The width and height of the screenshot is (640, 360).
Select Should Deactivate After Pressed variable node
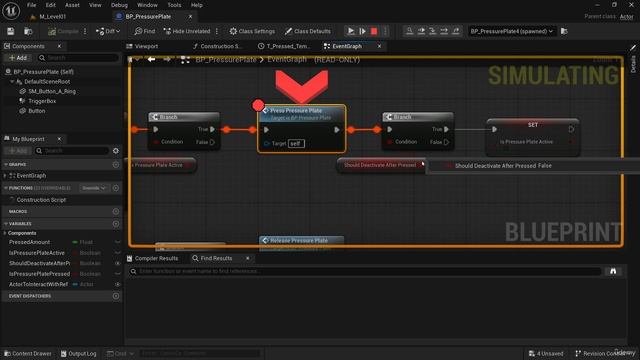[x=380, y=165]
